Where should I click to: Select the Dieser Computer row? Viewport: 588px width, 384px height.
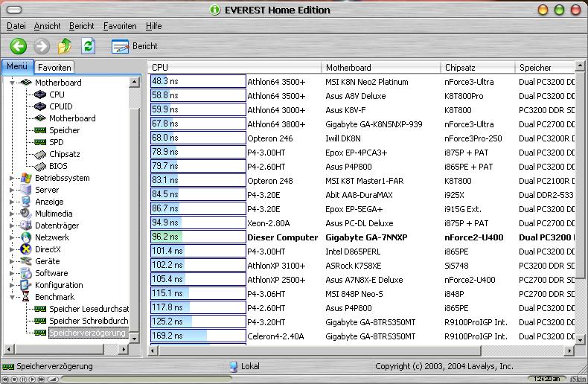[362, 237]
